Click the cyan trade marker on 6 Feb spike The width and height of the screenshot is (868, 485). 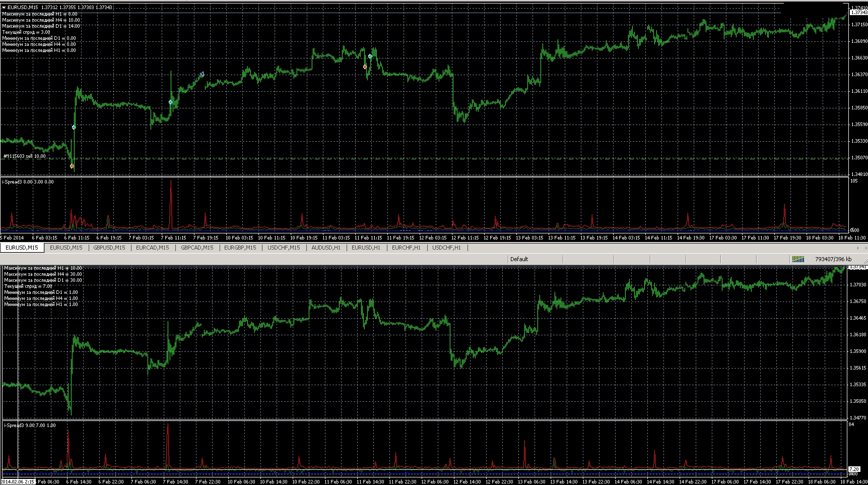click(74, 128)
